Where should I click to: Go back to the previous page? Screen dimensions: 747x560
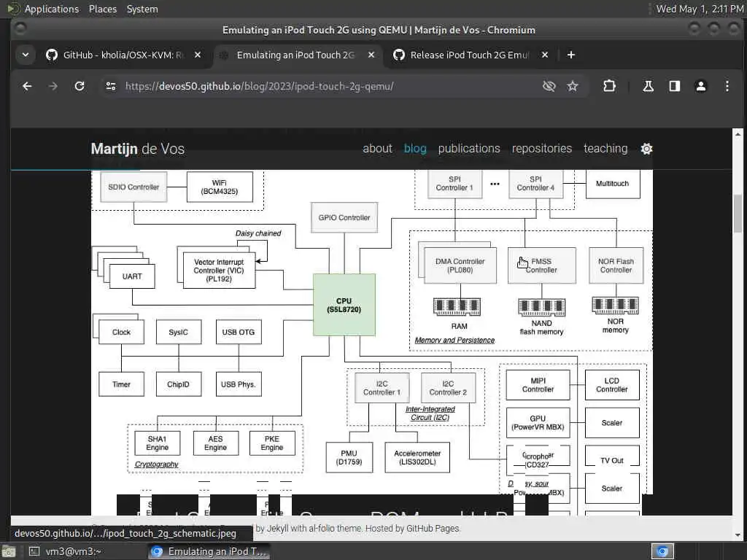pyautogui.click(x=27, y=86)
